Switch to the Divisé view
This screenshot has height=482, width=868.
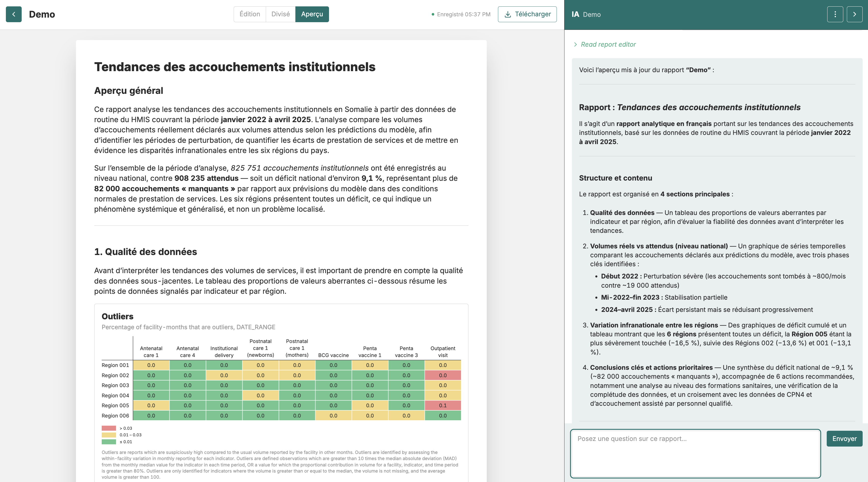[x=281, y=14]
